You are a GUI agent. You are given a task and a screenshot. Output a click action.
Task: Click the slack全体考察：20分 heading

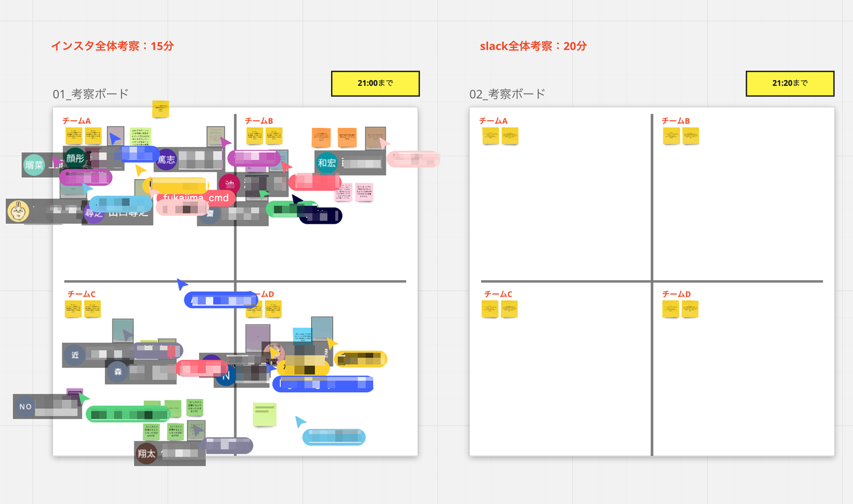pos(533,46)
